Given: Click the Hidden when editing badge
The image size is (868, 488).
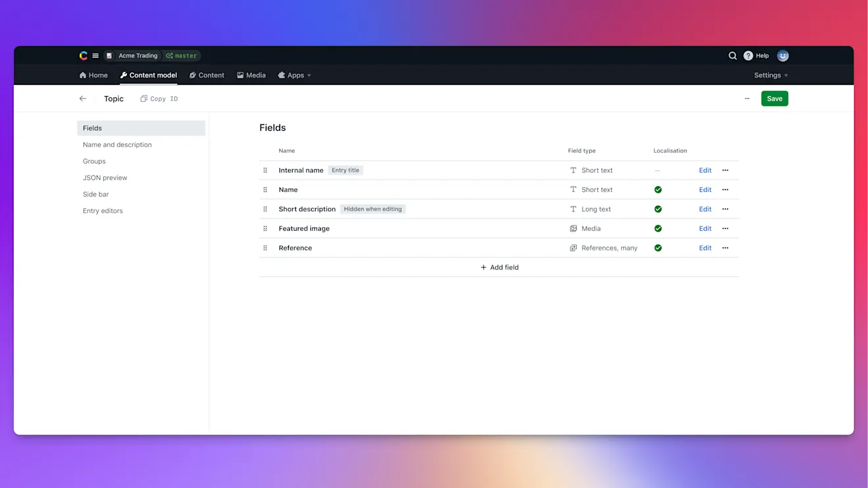Looking at the screenshot, I should 373,209.
